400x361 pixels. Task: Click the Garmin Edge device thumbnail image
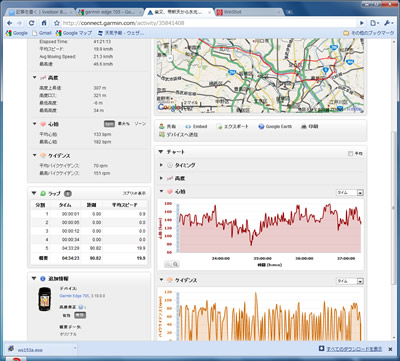tap(45, 299)
